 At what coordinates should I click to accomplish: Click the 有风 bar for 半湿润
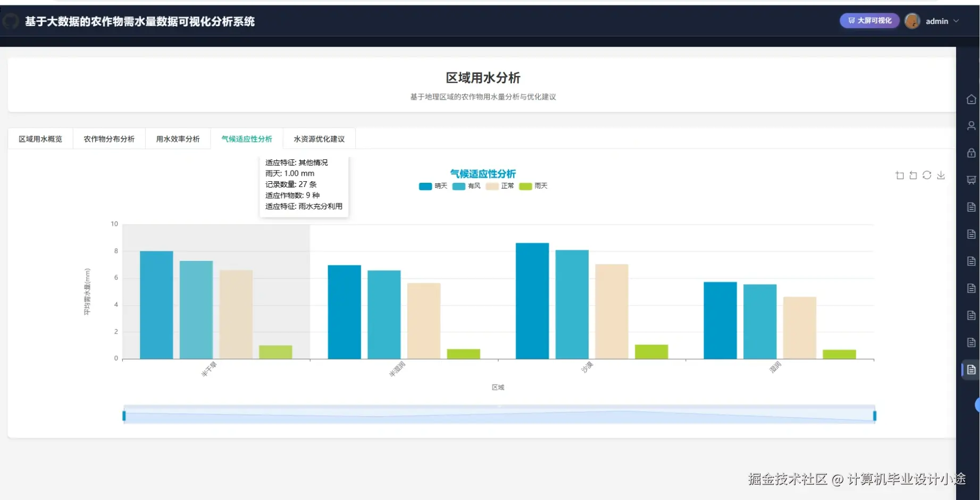(x=384, y=315)
